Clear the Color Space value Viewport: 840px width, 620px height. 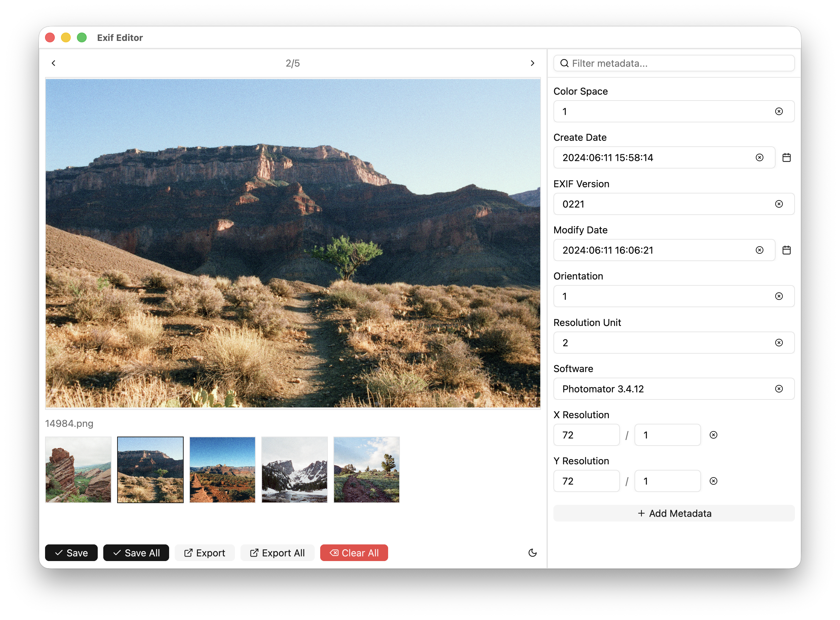click(779, 111)
